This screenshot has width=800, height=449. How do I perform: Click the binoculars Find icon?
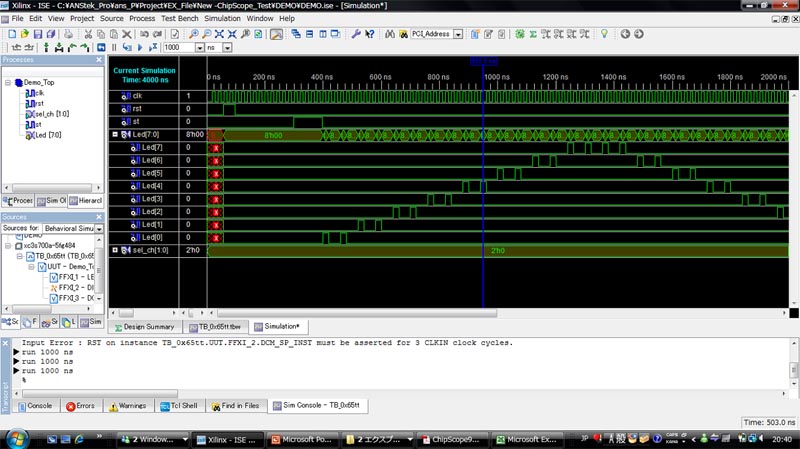(x=390, y=34)
